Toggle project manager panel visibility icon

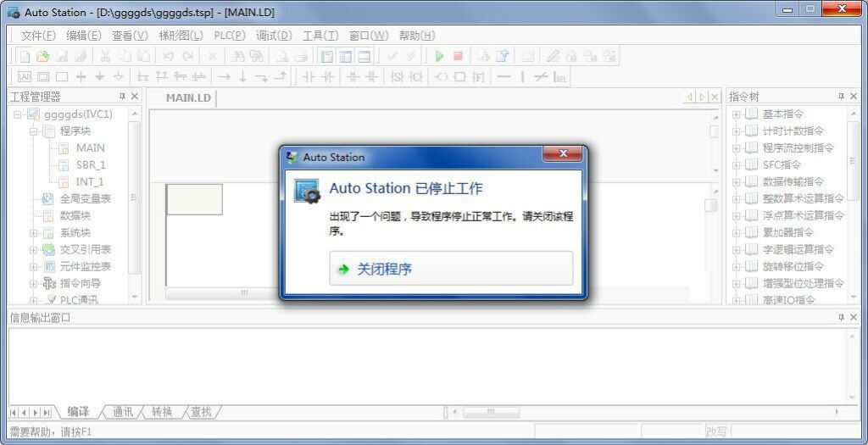tap(326, 56)
